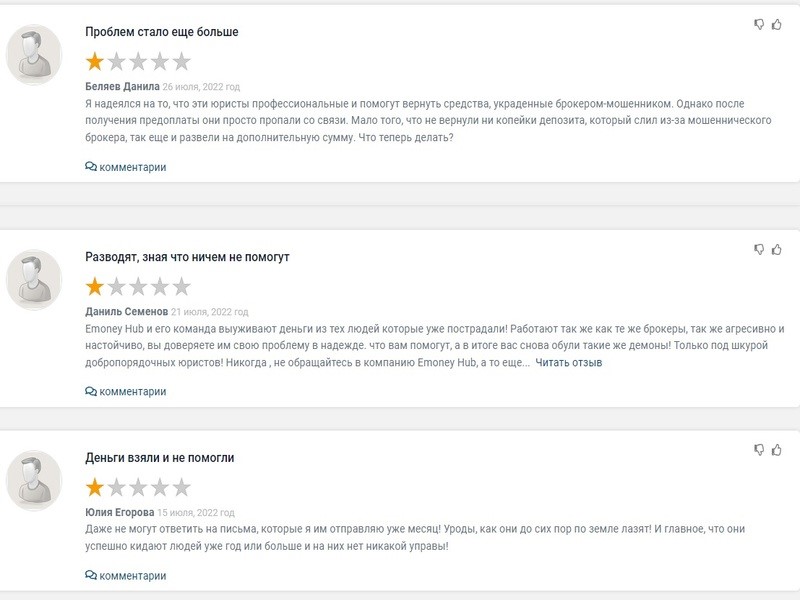Click Юлия Егорова's avatar picture
The height and width of the screenshot is (600, 800).
coord(35,480)
